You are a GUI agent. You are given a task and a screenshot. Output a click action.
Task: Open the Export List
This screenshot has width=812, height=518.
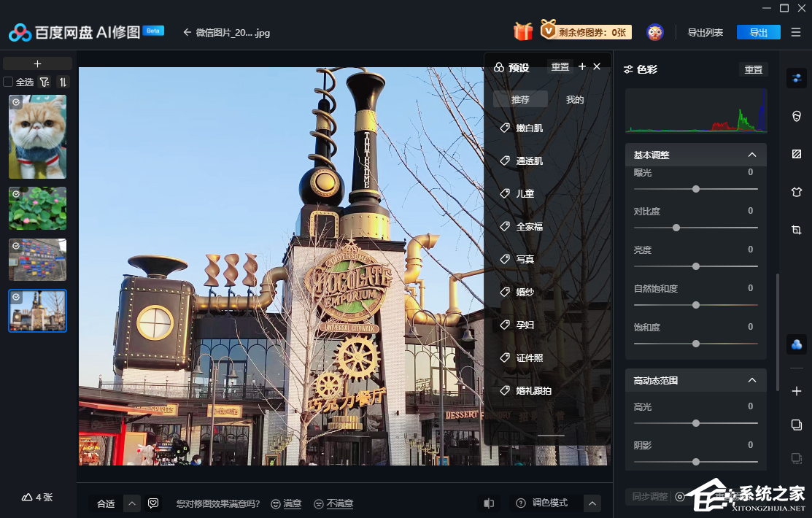(x=705, y=32)
